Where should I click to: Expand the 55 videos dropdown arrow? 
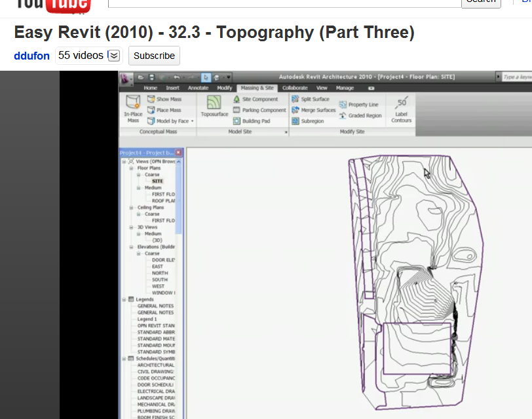tap(115, 55)
